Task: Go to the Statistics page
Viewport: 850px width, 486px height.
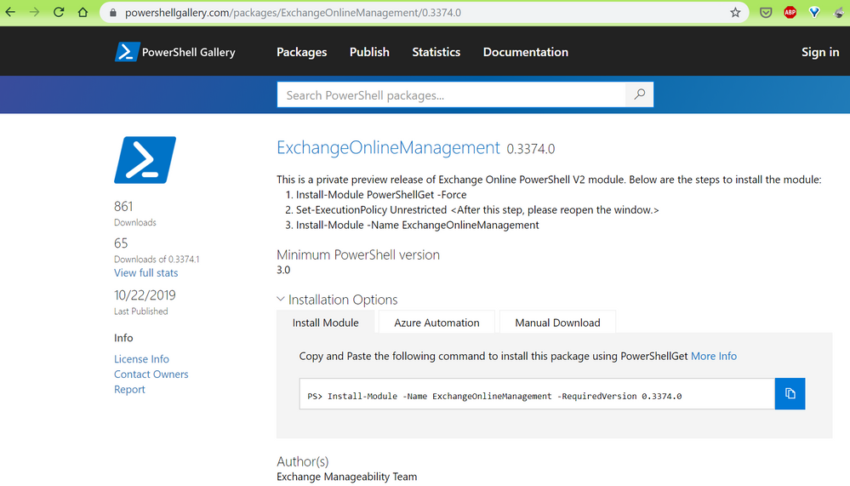Action: pyautogui.click(x=436, y=52)
